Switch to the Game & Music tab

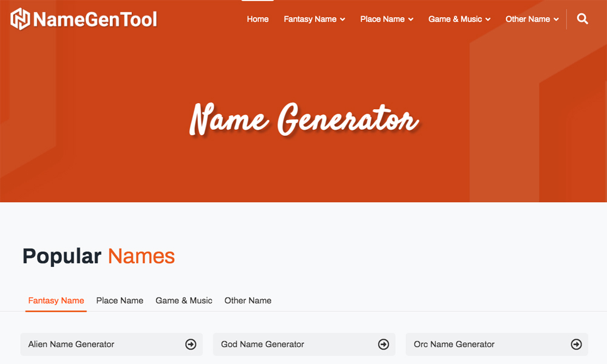point(184,300)
